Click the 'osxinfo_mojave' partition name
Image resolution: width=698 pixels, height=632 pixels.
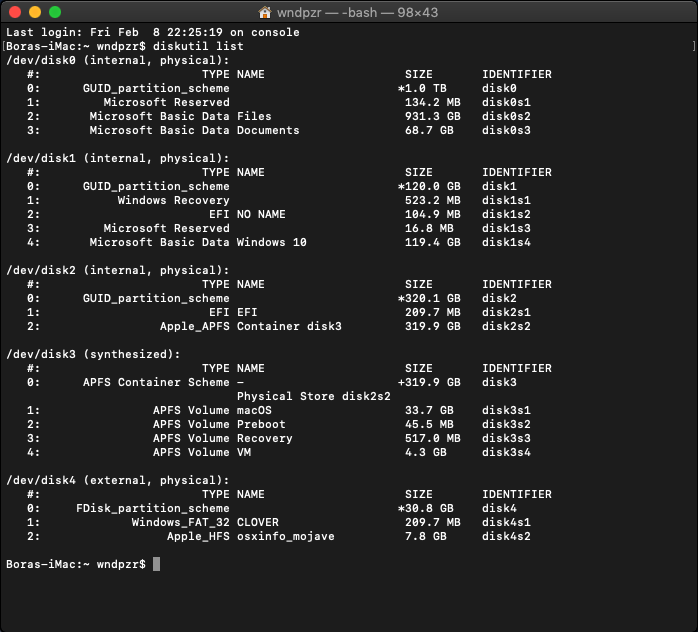[x=285, y=537]
